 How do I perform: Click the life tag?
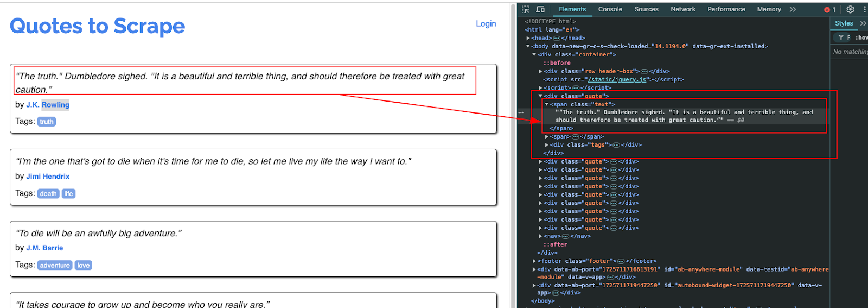click(x=68, y=194)
